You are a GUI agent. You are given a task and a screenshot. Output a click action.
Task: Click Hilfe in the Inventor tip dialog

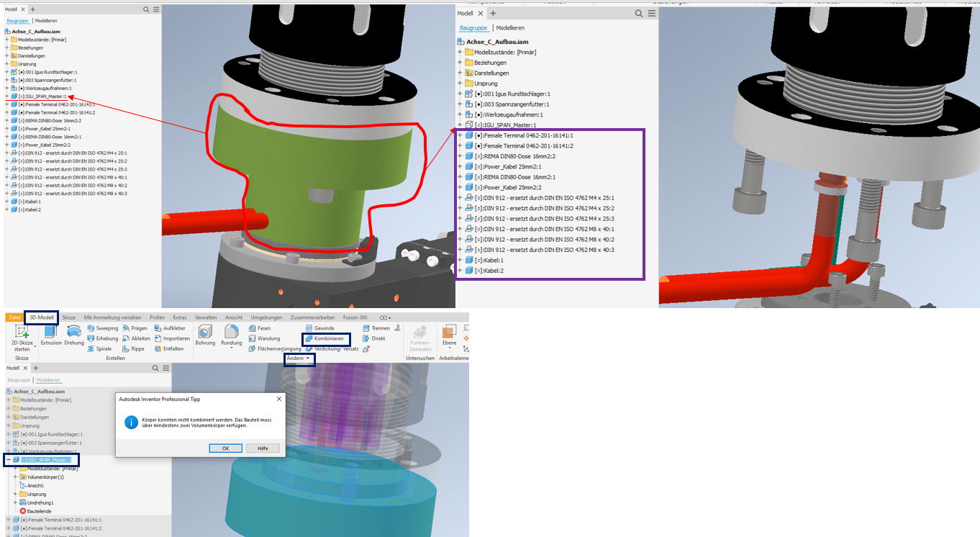pyautogui.click(x=263, y=448)
